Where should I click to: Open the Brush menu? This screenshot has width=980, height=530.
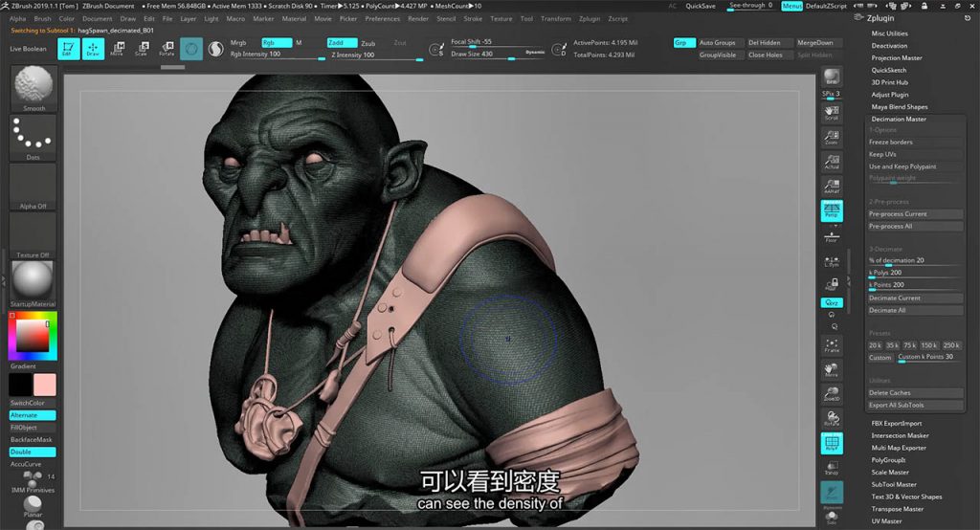[x=42, y=19]
